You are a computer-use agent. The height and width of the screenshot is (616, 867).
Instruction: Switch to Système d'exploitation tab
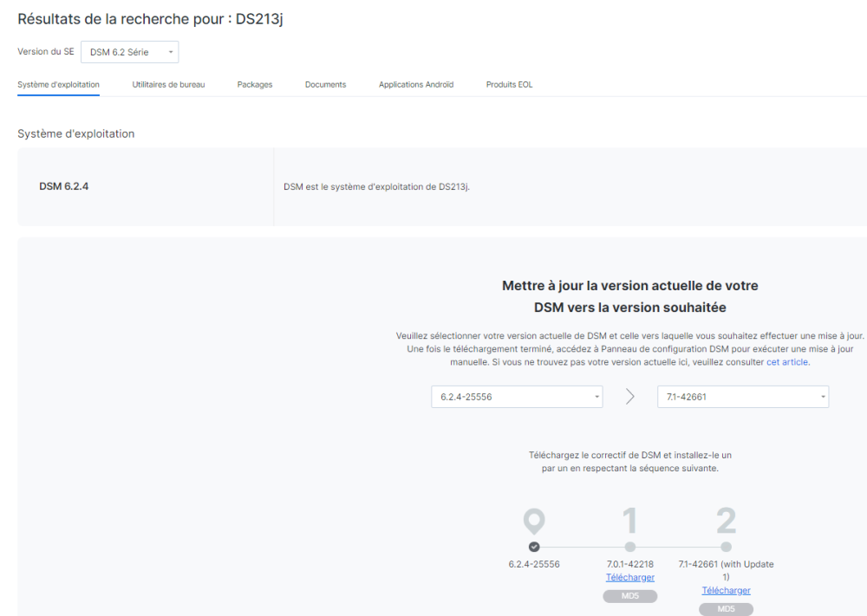58,85
